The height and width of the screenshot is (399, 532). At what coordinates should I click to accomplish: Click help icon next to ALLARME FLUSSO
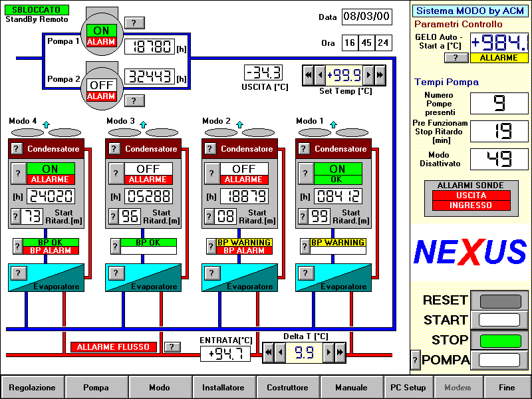click(172, 347)
